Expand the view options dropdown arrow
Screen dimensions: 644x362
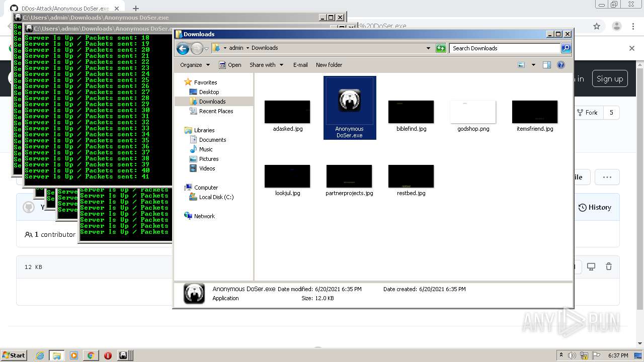(x=533, y=65)
